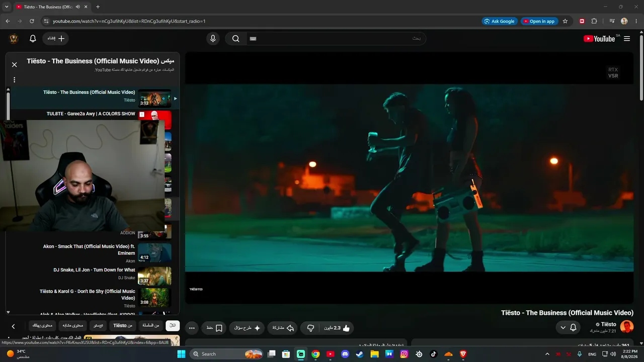Viewport: 644px width, 362px height.
Task: Show hidden system tray icons chevron
Action: tap(547, 354)
